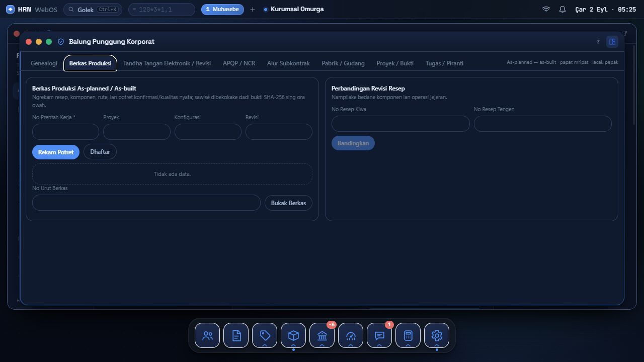Select the Alur Subkontrak tab
Image resolution: width=644 pixels, height=362 pixels.
pos(288,63)
